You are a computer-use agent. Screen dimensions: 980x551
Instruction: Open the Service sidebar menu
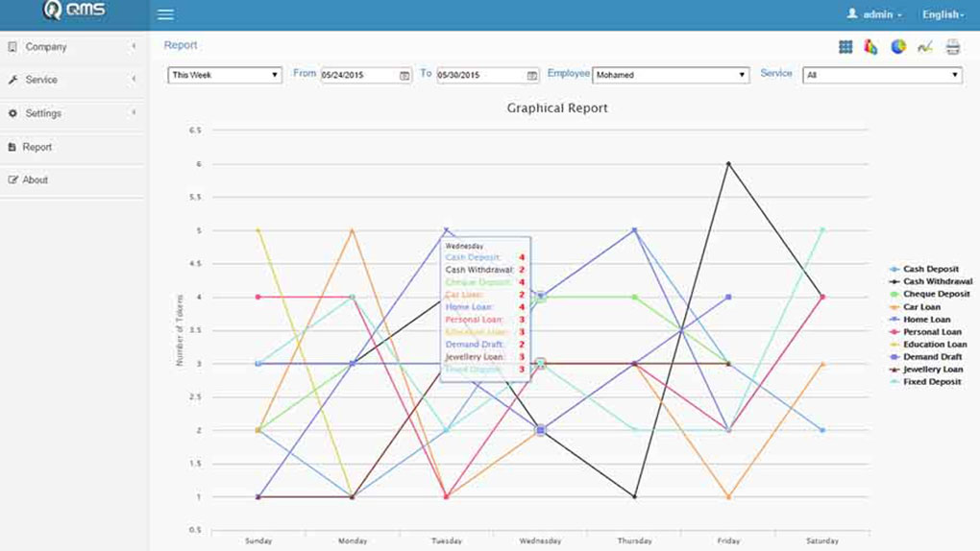coord(74,80)
